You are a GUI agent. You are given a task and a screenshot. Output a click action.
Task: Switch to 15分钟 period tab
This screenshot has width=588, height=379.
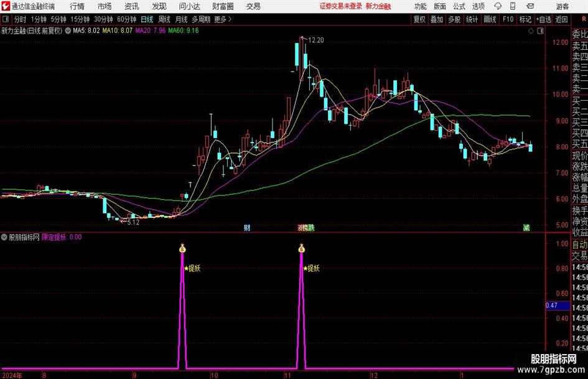(80, 19)
